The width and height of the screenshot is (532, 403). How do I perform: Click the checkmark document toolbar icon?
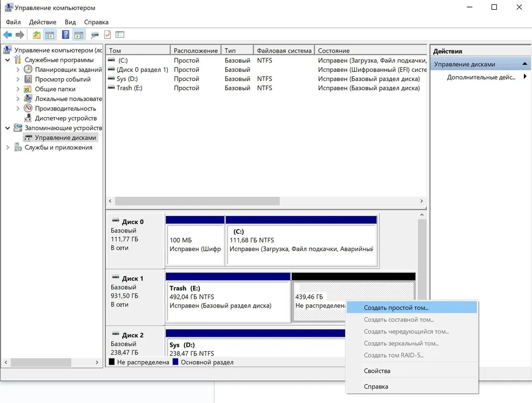click(x=107, y=35)
